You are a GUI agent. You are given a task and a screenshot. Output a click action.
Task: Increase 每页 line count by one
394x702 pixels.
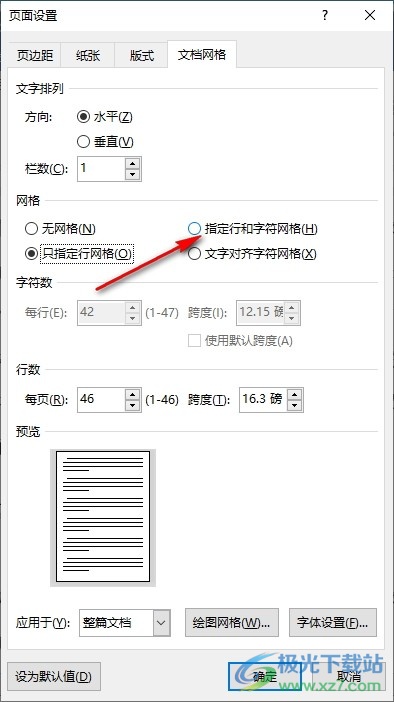pyautogui.click(x=133, y=394)
